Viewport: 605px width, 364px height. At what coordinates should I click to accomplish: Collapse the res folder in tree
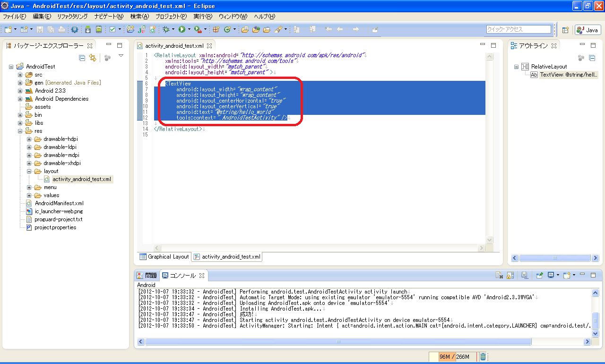tap(20, 131)
